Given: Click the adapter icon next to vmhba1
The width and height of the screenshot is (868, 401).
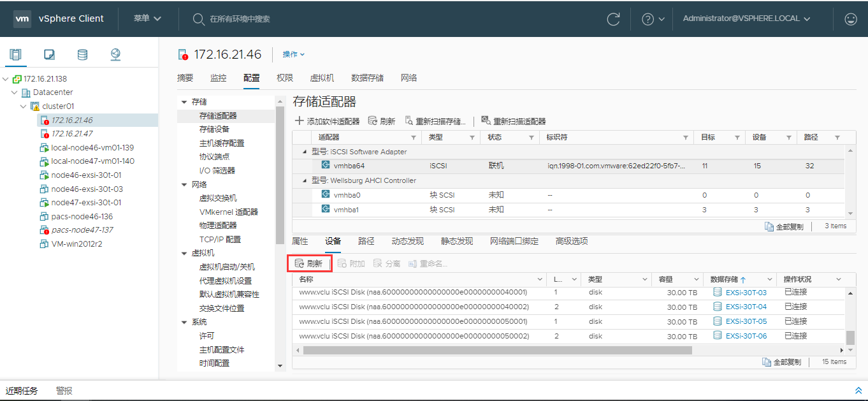Looking at the screenshot, I should tap(326, 209).
